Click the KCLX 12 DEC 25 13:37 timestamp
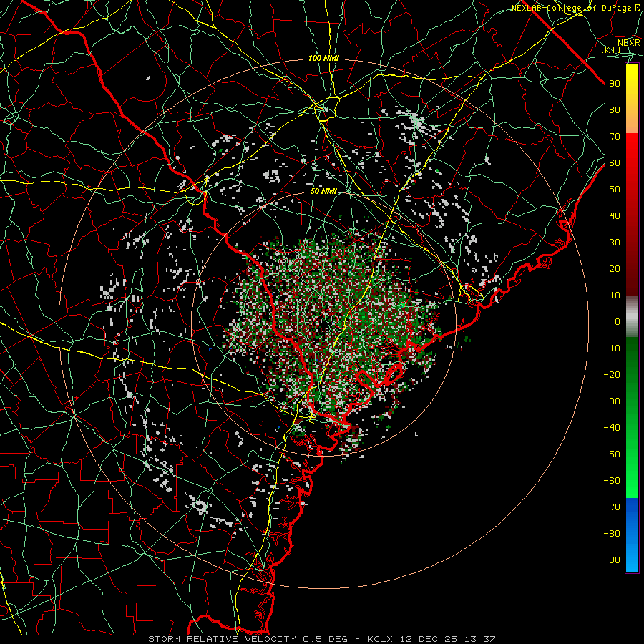Image resolution: width=644 pixels, height=644 pixels. (431, 639)
